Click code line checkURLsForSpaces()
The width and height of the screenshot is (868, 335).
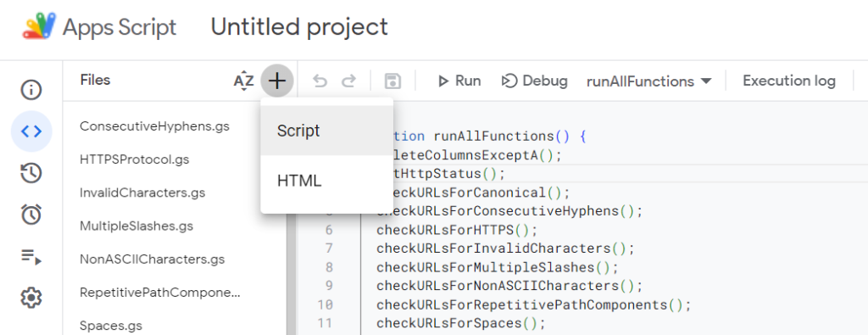coord(461,323)
